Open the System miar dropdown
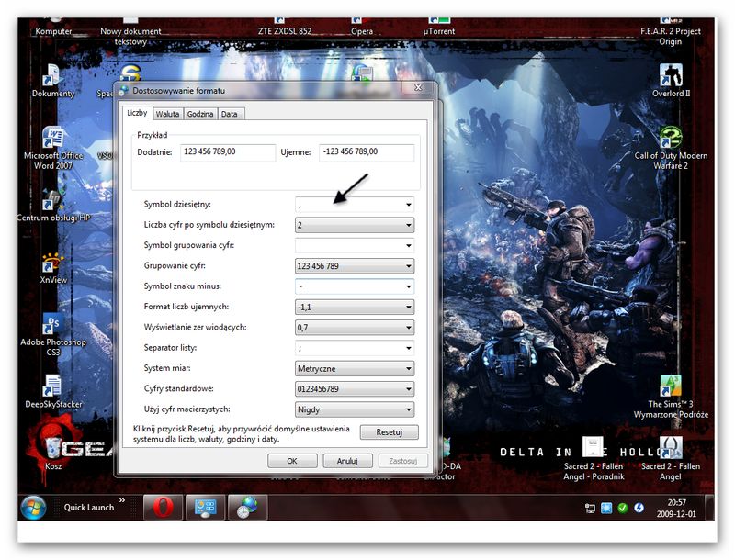 click(355, 368)
